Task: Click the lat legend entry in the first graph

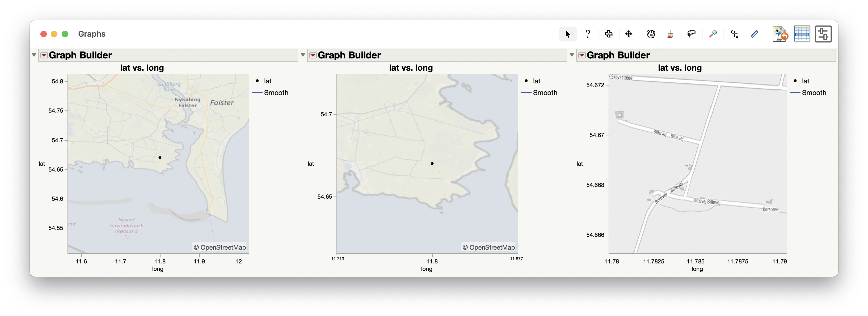Action: (268, 81)
